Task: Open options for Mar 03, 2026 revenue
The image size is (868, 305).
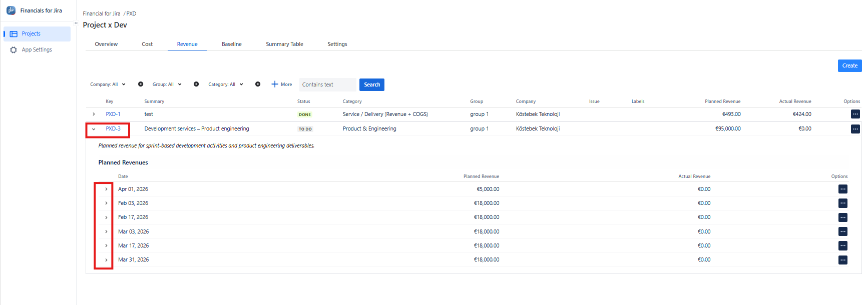Action: click(x=843, y=231)
